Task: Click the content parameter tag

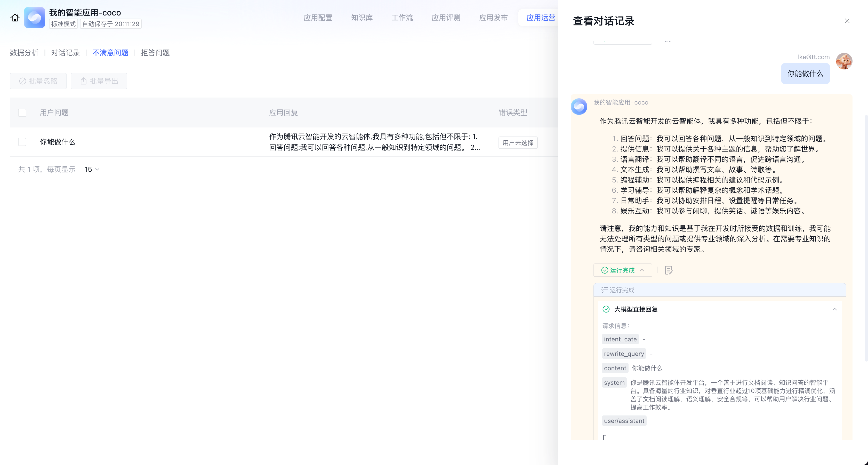Action: [x=615, y=368]
